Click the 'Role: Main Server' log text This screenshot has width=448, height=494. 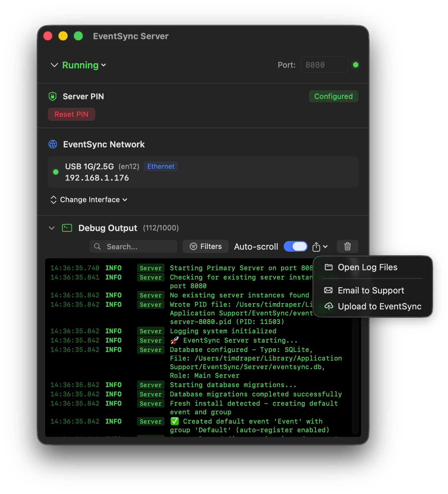[205, 375]
